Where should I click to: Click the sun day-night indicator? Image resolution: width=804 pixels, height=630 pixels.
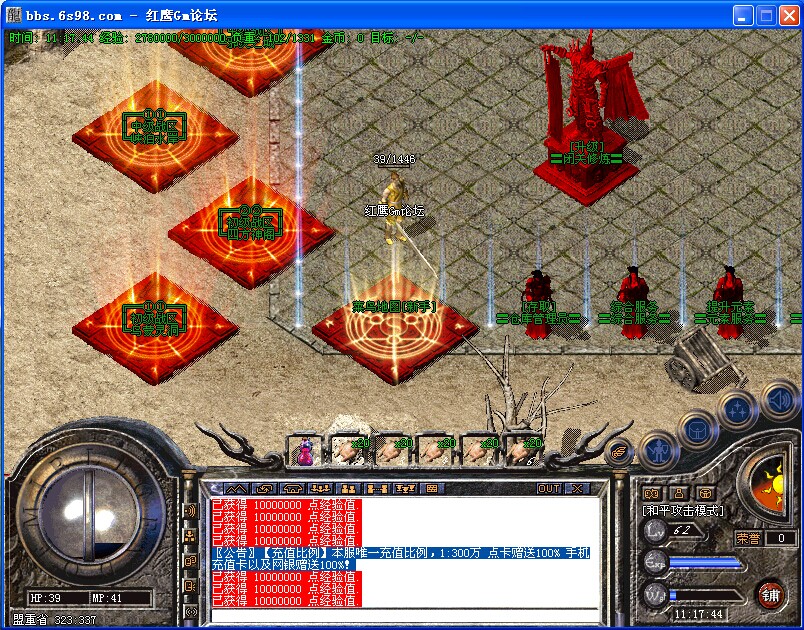coord(770,484)
